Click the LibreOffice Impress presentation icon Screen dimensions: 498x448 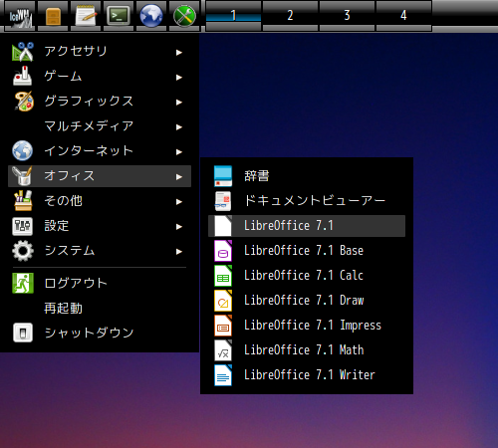pyautogui.click(x=223, y=326)
